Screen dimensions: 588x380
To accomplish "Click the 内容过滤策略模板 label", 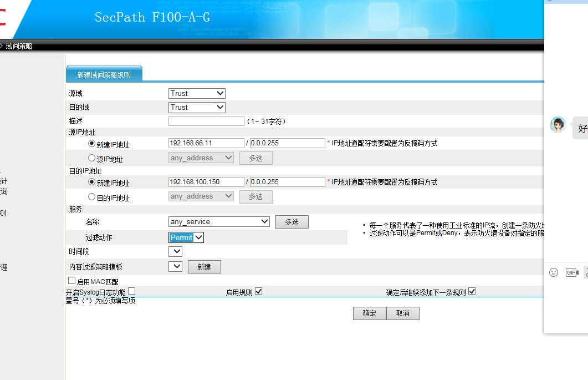I will click(96, 267).
